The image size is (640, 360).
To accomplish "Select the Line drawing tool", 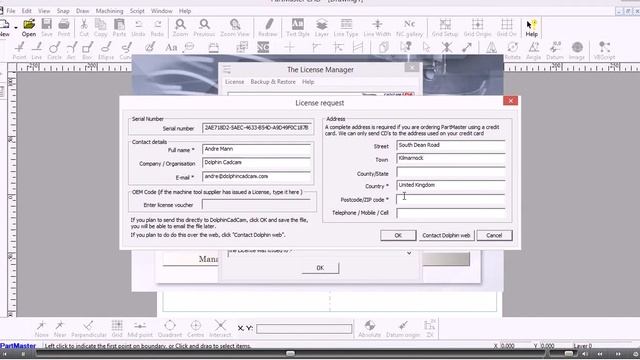I will pos(37,51).
